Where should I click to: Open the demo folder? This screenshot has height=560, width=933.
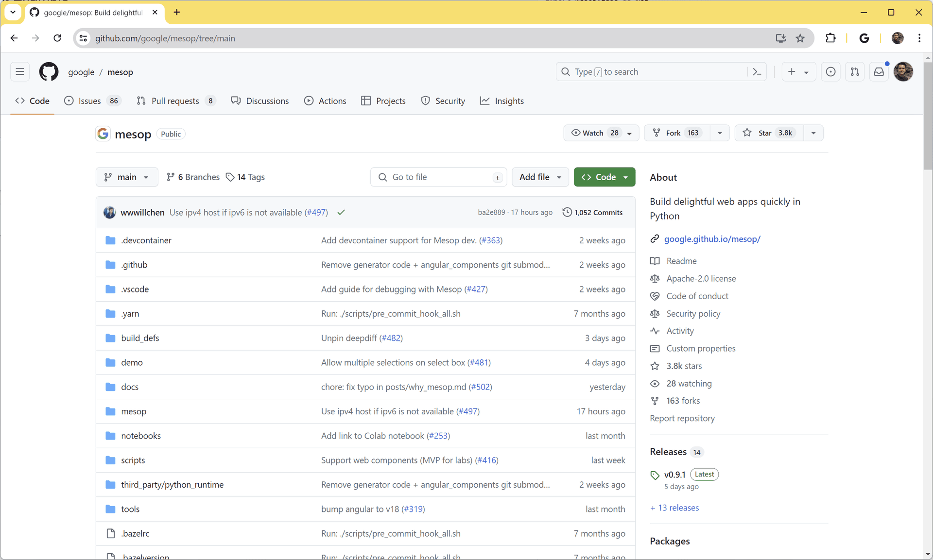pos(132,362)
